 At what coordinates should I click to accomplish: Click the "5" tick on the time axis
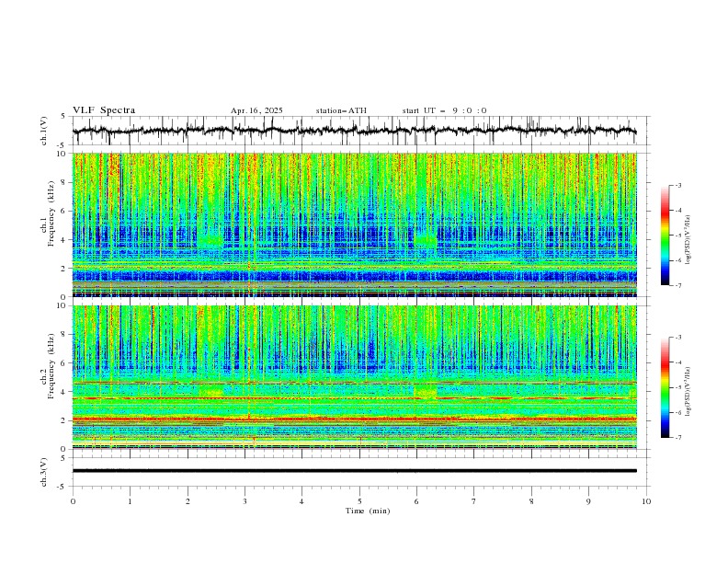pyautogui.click(x=359, y=501)
